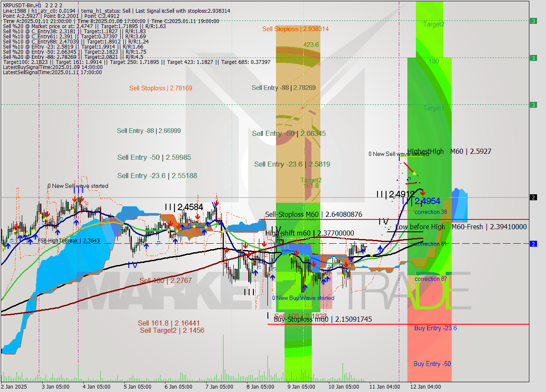Select the 'Sell 100 | 2.2767' label
Screen dimensions: 546x392
[x=166, y=280]
